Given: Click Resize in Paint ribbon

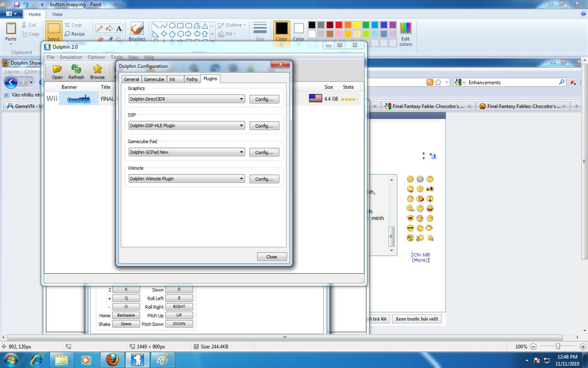Looking at the screenshot, I should 74,34.
